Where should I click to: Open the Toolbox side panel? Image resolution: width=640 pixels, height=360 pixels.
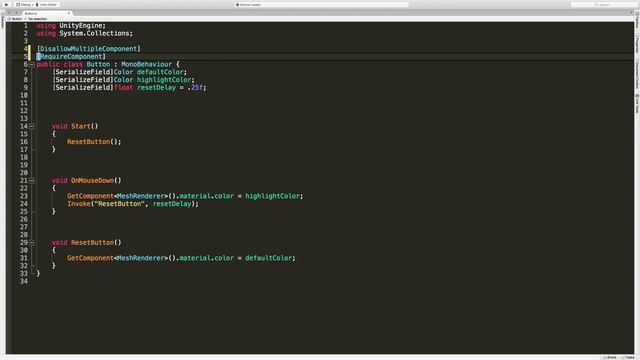click(637, 21)
